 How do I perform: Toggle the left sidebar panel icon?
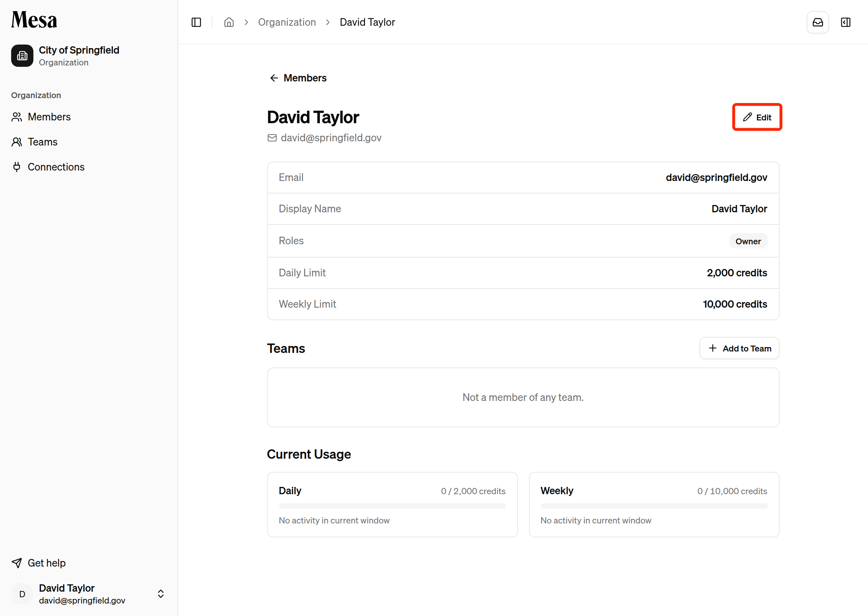(196, 22)
